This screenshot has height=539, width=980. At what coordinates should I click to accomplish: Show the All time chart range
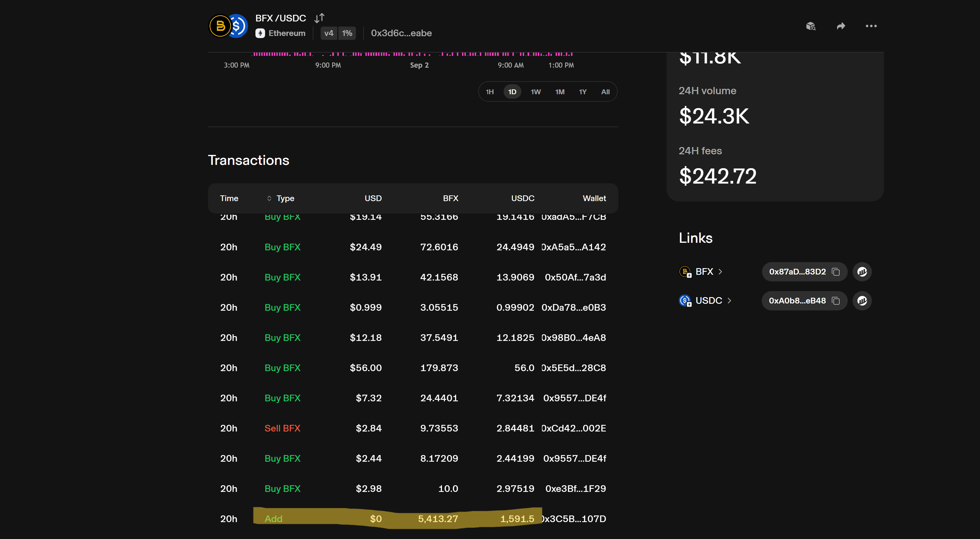click(x=605, y=92)
